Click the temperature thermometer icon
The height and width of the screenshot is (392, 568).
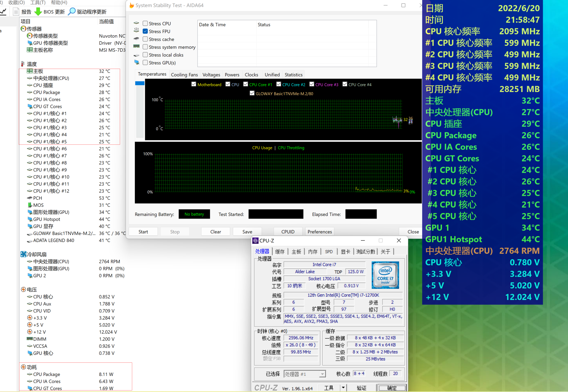click(x=23, y=64)
